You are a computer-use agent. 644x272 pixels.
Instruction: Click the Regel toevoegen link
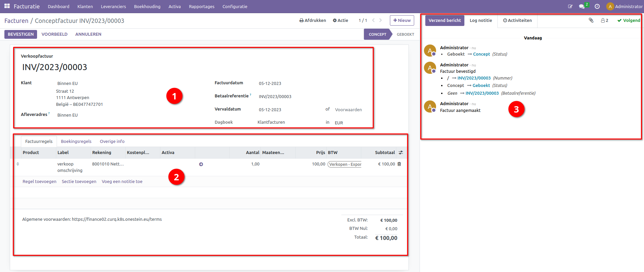(39, 182)
